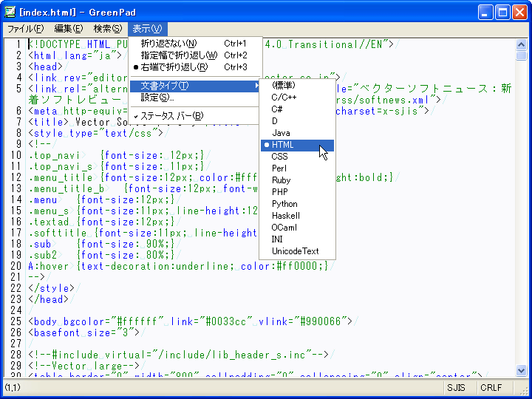Image resolution: width=532 pixels, height=399 pixels.
Task: Choose Haskell document type
Action: tap(297, 216)
